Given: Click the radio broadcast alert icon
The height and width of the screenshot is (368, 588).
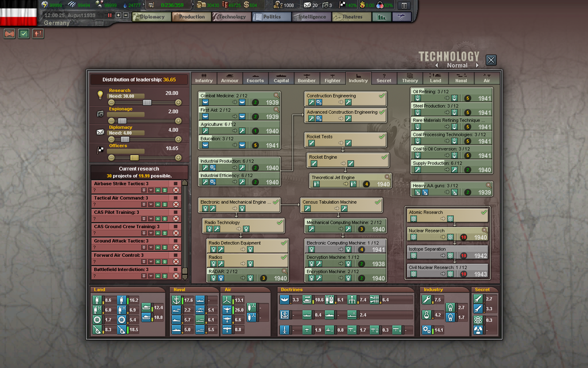Looking at the screenshot, I should tap(9, 34).
